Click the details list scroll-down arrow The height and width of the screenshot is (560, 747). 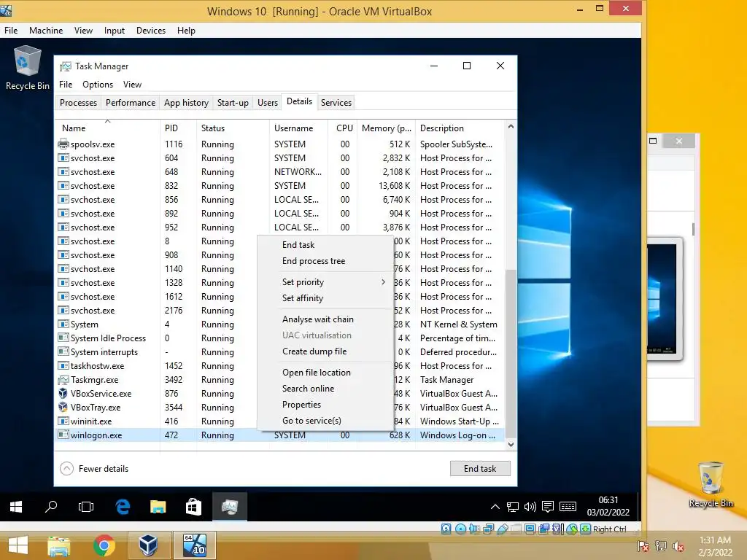[x=511, y=444]
